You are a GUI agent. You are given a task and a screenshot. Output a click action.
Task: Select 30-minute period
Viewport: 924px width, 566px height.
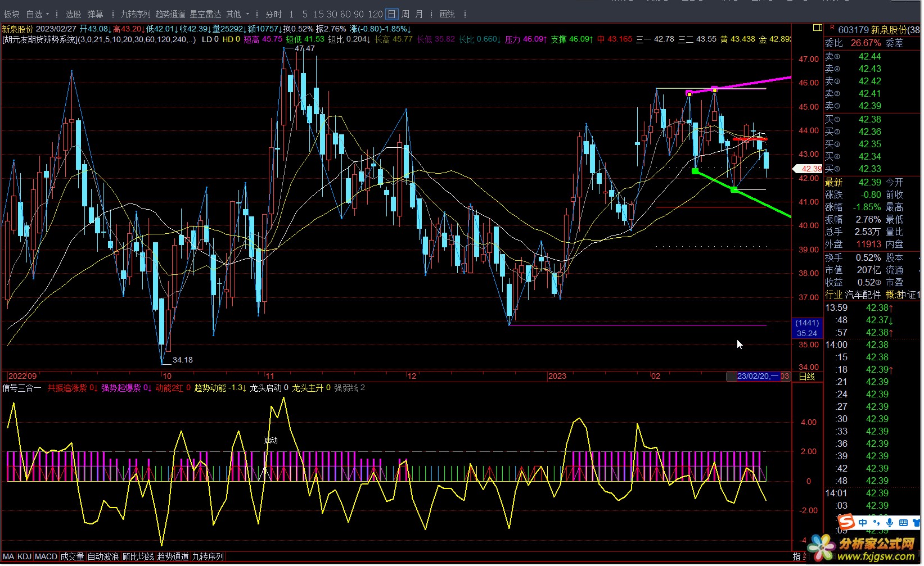click(x=332, y=14)
